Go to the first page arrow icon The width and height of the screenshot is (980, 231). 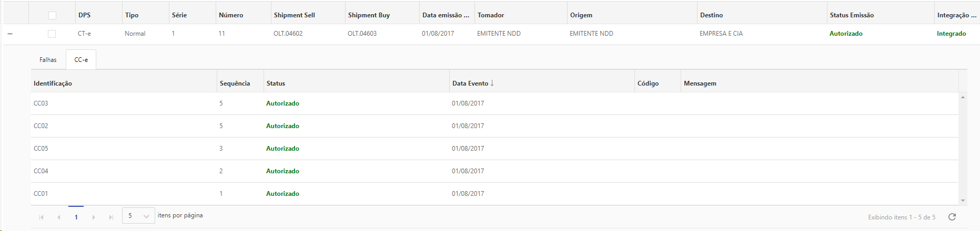point(42,217)
